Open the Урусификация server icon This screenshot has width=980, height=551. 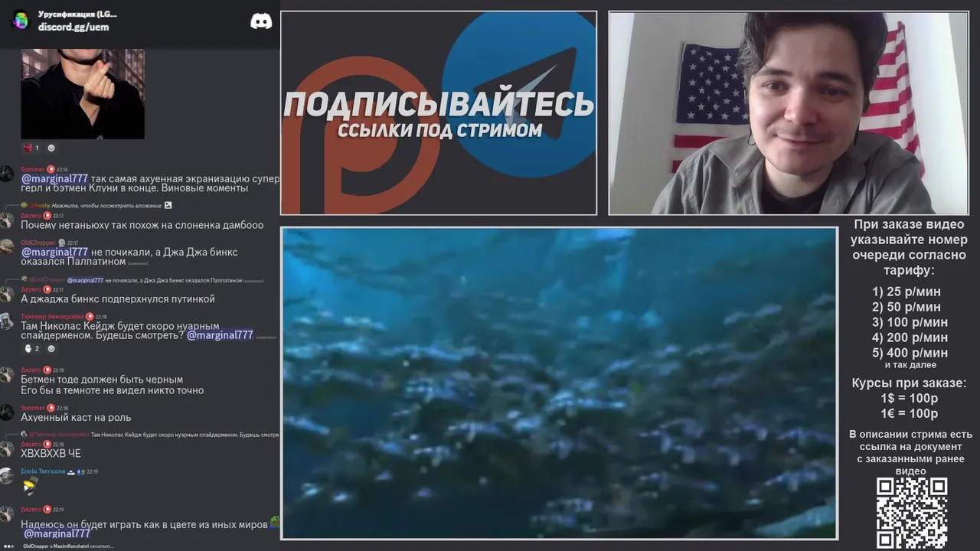[x=21, y=21]
